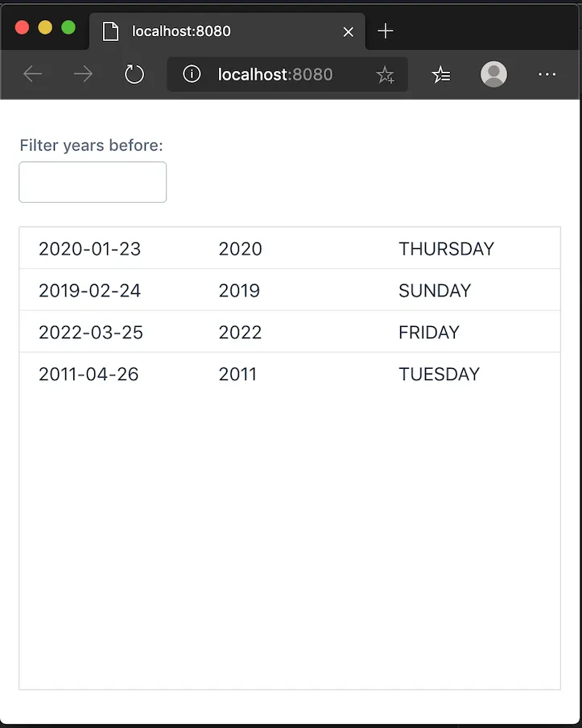Click the browser back arrow
The width and height of the screenshot is (582, 728).
32,75
